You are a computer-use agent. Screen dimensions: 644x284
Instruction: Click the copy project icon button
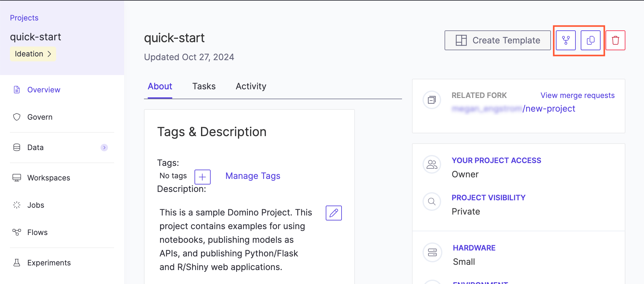590,40
